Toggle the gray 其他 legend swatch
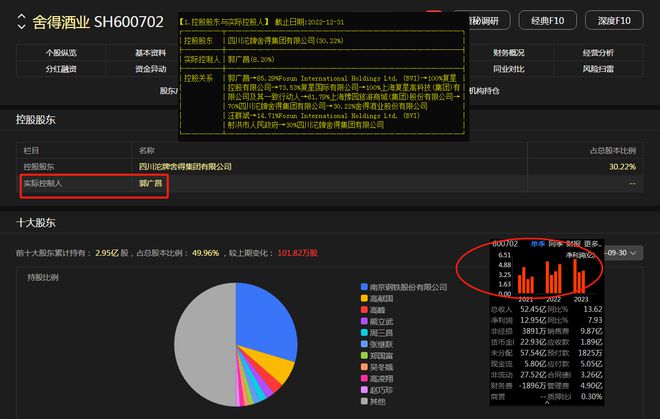Screen dimensions: 660x419 pyautogui.click(x=365, y=401)
